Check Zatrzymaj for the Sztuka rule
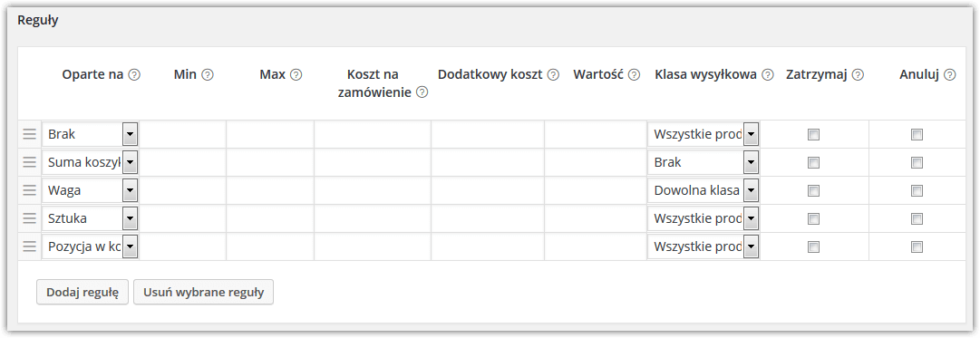980x338 pixels. [813, 218]
